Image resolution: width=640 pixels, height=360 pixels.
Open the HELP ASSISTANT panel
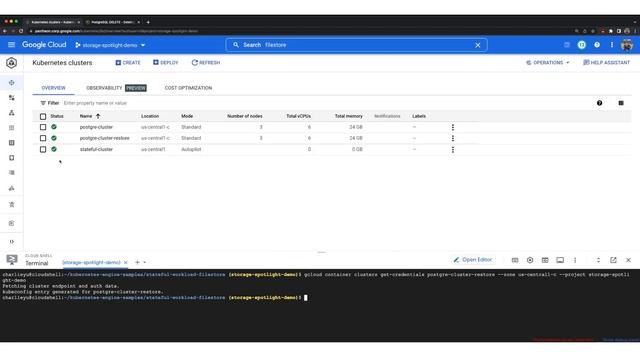[607, 62]
